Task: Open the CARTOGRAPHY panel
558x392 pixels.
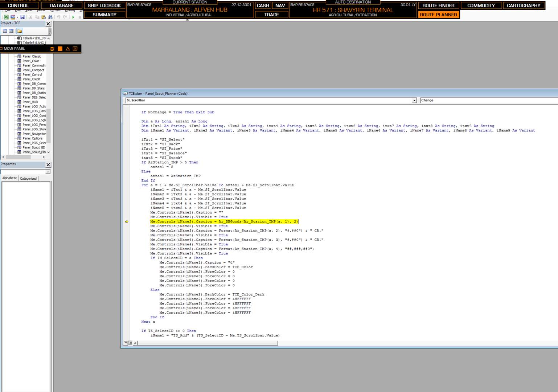Action: pos(524,5)
